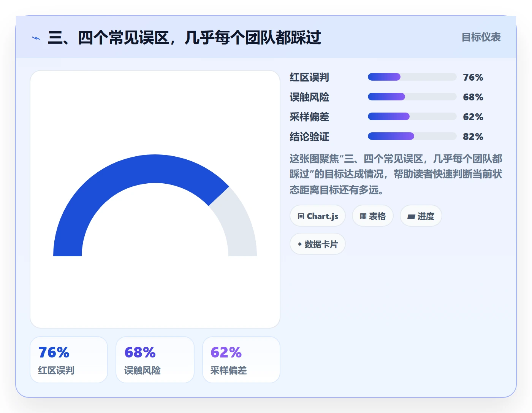Click the 82% value beside 结论验证
Screen dimensions: 532x413
473,137
